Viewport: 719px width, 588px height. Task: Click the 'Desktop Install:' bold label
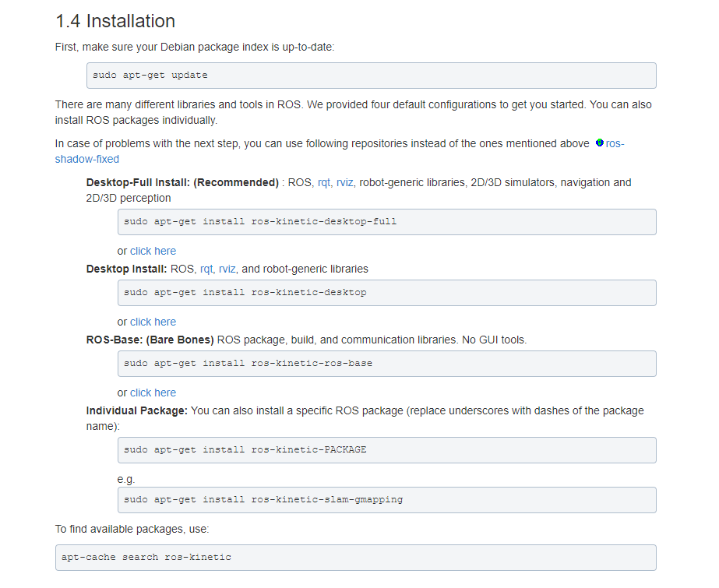[x=126, y=269]
